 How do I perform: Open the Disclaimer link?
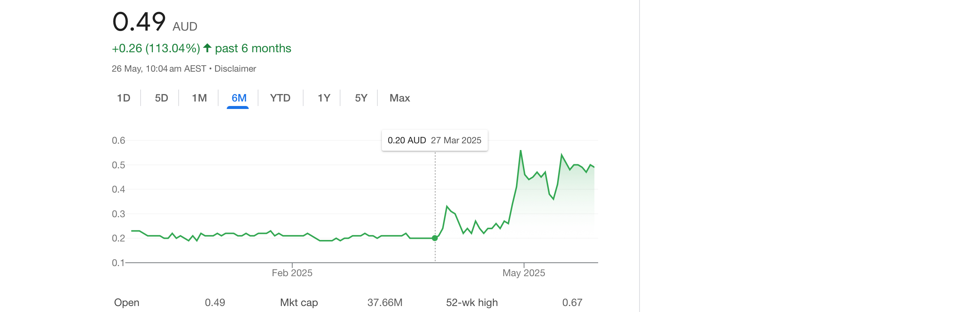click(x=235, y=69)
